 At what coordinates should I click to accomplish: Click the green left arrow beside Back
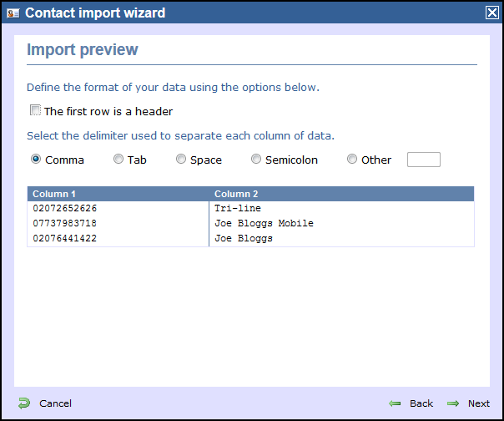(x=395, y=403)
